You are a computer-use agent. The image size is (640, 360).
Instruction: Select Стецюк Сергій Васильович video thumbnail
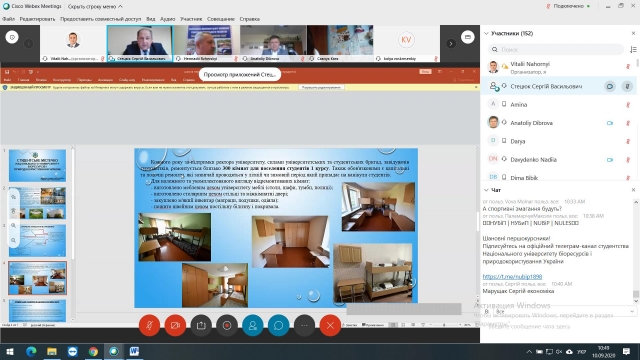140,43
